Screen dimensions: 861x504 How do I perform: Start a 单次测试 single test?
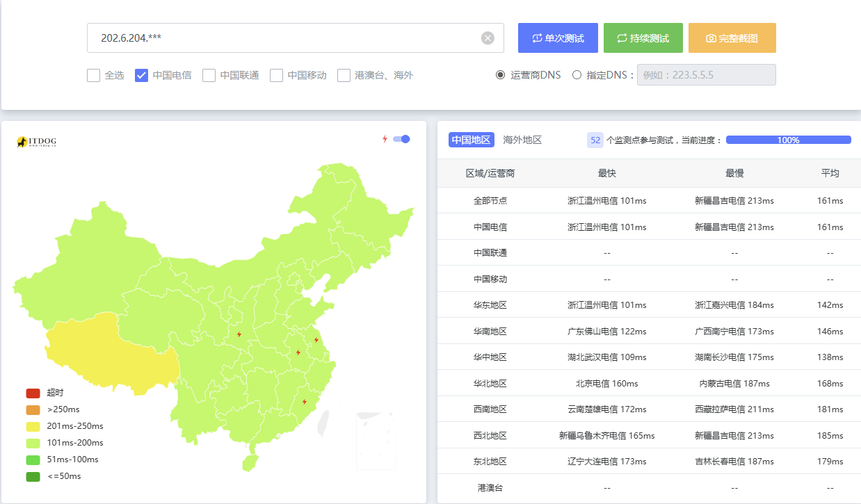coord(558,38)
